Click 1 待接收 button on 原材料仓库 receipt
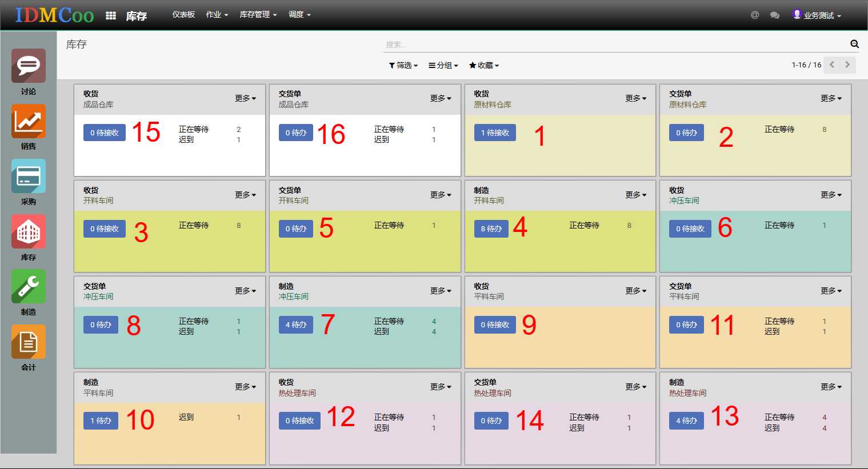The image size is (868, 469). (495, 133)
